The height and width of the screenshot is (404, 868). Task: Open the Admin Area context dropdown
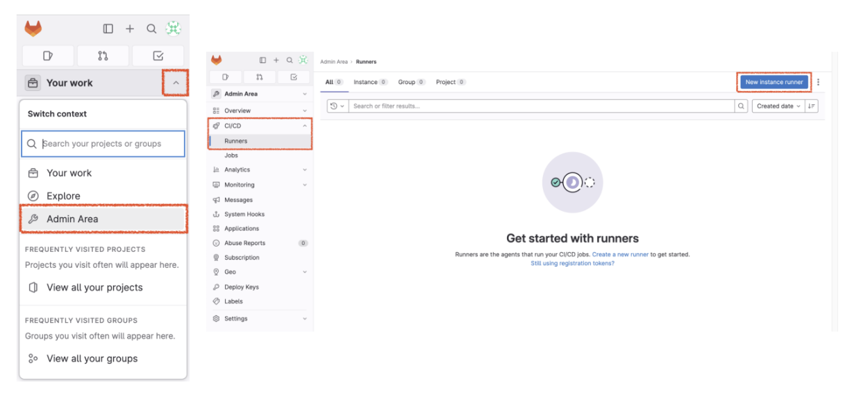(x=260, y=94)
